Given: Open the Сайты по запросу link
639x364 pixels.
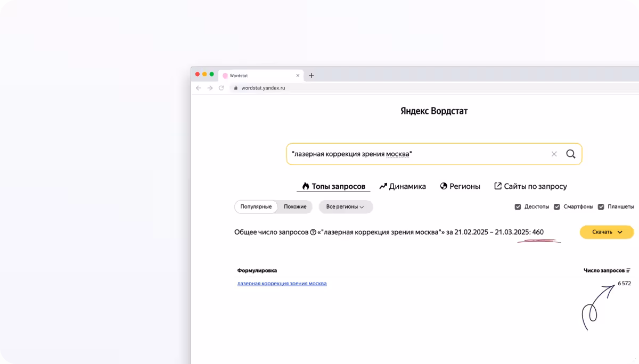Looking at the screenshot, I should pos(530,186).
